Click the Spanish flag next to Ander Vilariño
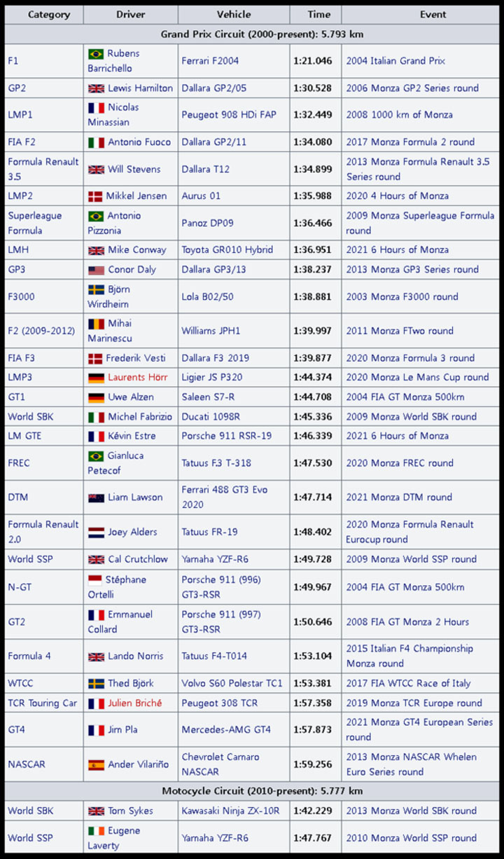 coord(96,765)
